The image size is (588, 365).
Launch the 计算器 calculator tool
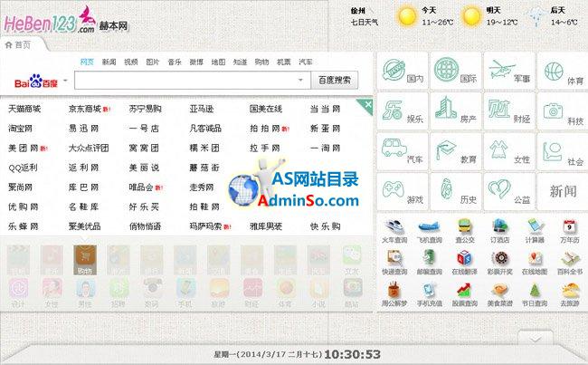coord(535,231)
